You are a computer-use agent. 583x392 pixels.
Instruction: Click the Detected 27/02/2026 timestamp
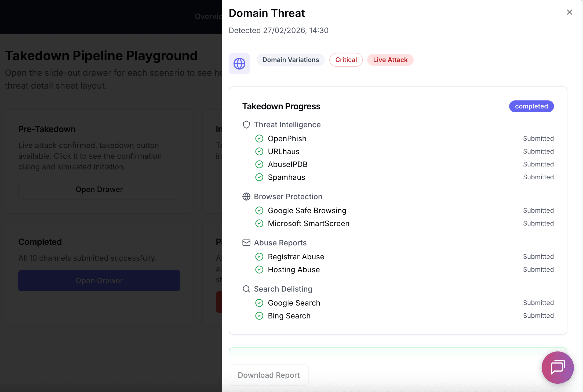pos(279,30)
